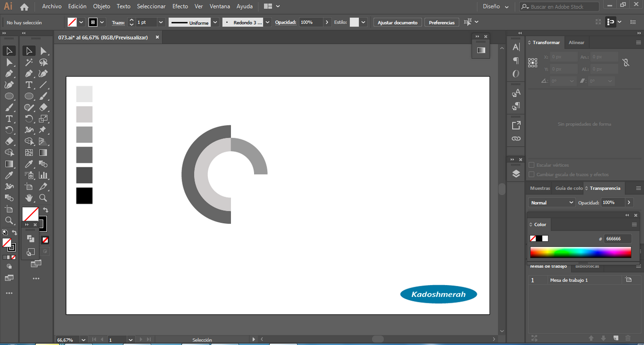Screen dimensions: 644x345
Task: Toggle Escalar vértices checkbox
Action: tap(532, 165)
